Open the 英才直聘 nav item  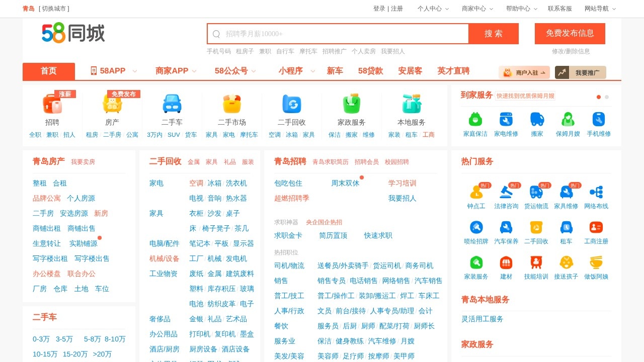click(453, 71)
